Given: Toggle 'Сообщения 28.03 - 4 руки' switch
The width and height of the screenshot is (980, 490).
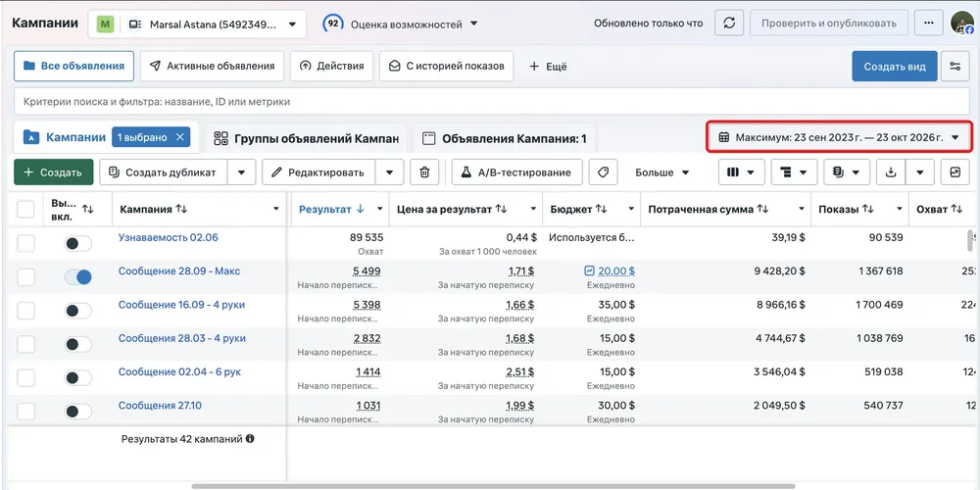Looking at the screenshot, I should click(x=78, y=344).
